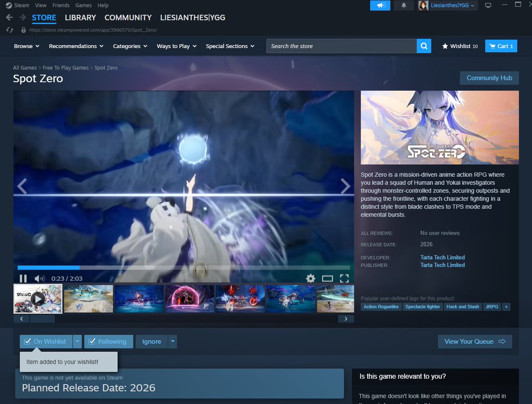This screenshot has height=404, width=532.
Task: Enter fullscreen mode on the trailer
Action: [x=344, y=278]
